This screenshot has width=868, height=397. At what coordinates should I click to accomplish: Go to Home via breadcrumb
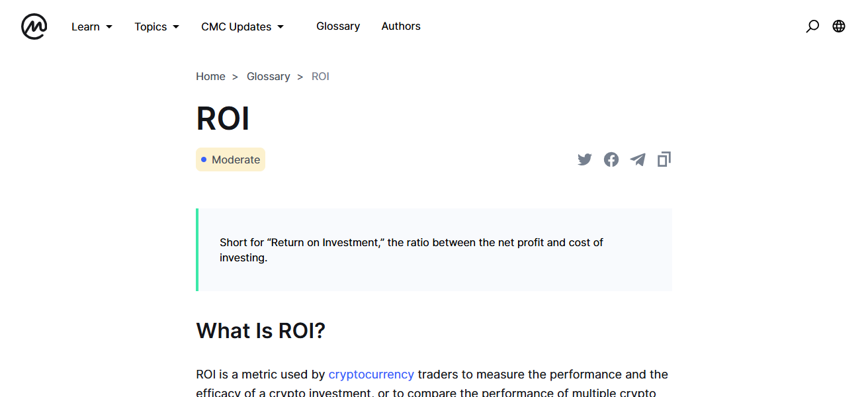pyautogui.click(x=210, y=76)
